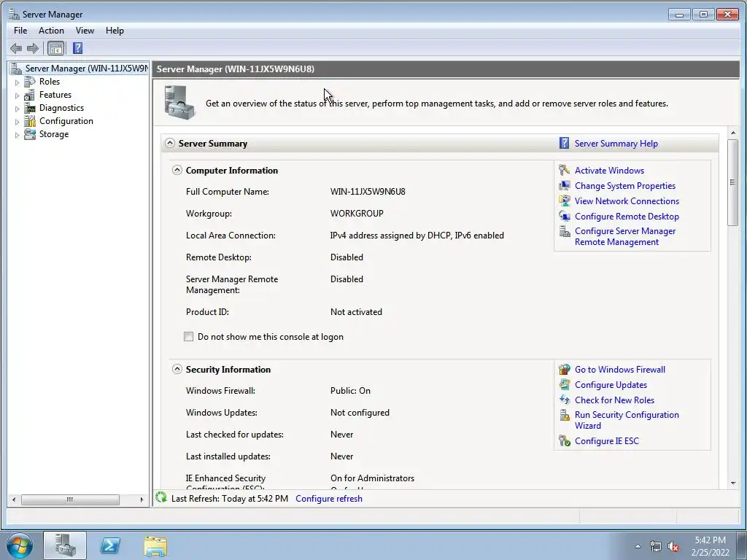Open Windows PowerShell from the taskbar
This screenshot has width=747, height=560.
point(110,545)
